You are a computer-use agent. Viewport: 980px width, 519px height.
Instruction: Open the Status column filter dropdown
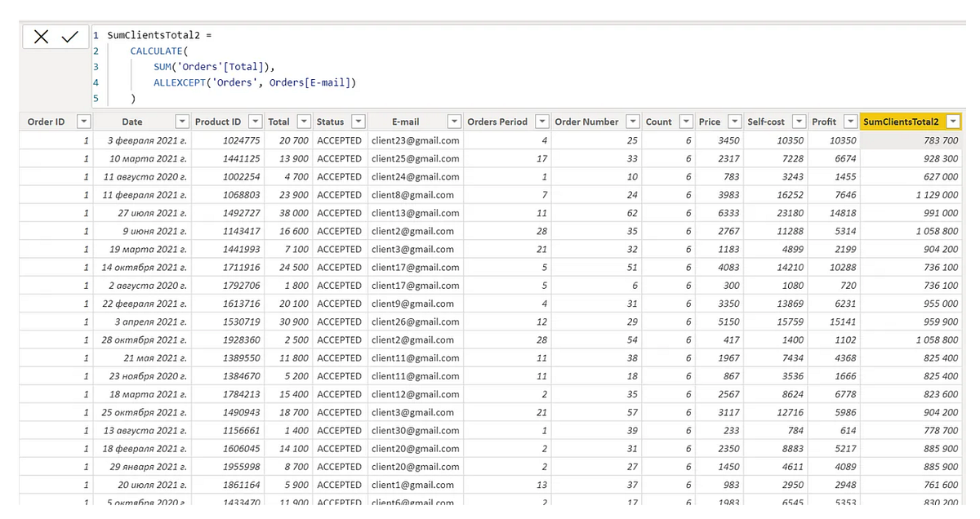[x=357, y=121]
